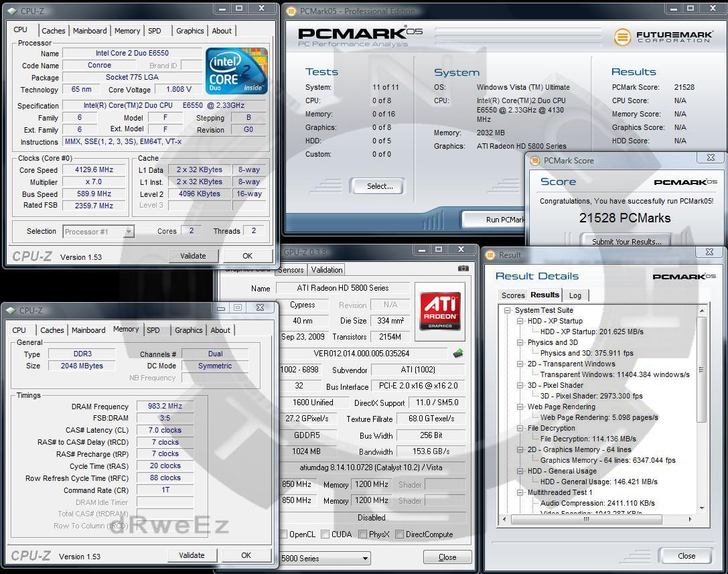Open the Processor #1 selection dropdown
This screenshot has height=574, width=728.
click(129, 231)
